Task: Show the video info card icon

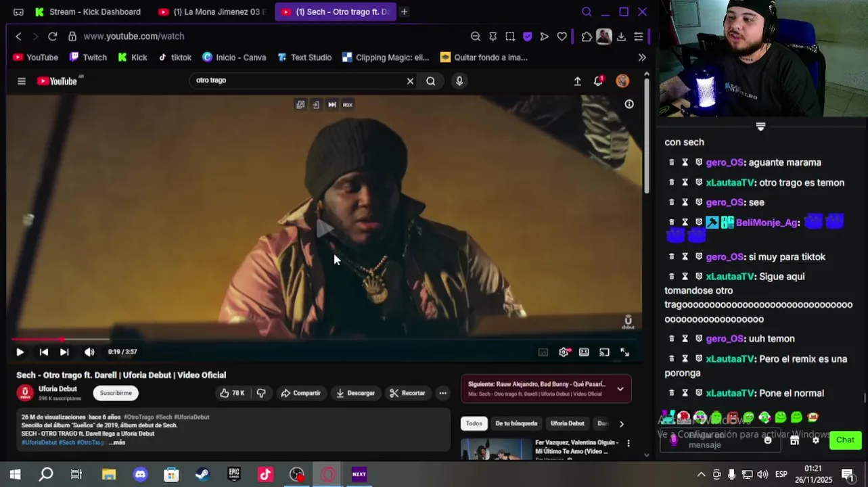Action: pyautogui.click(x=629, y=104)
